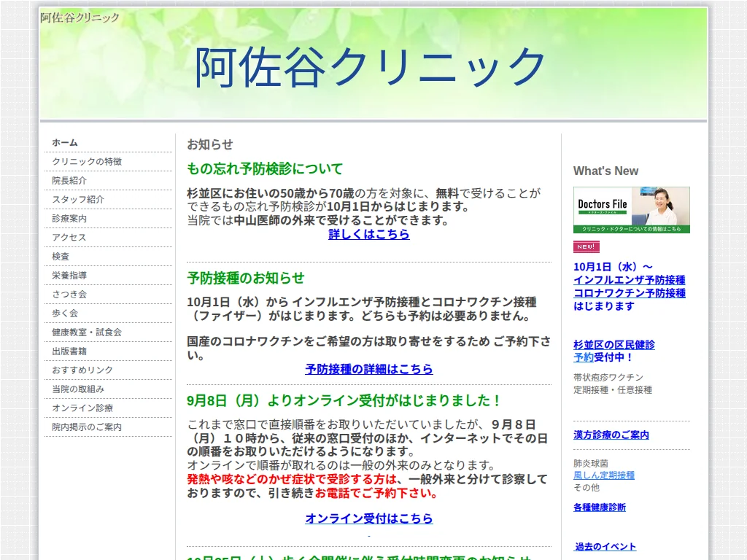This screenshot has height=560, width=747.
Task: Open 過去のイベント link
Action: pyautogui.click(x=605, y=547)
